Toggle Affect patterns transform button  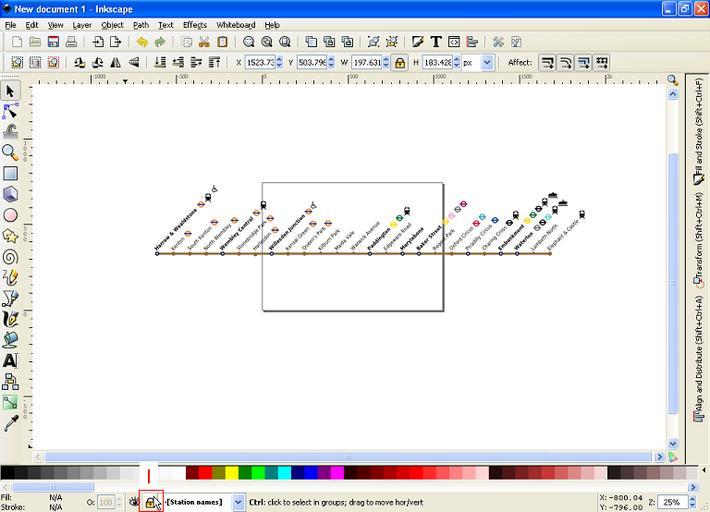coord(601,62)
